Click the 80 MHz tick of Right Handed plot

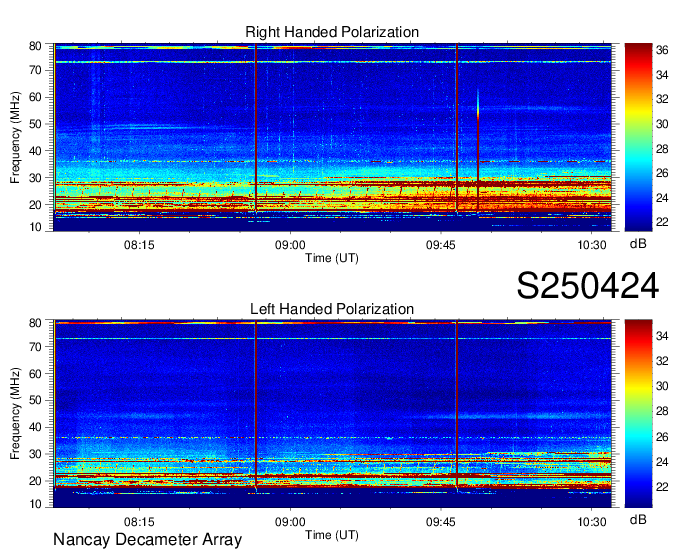pyautogui.click(x=36, y=46)
